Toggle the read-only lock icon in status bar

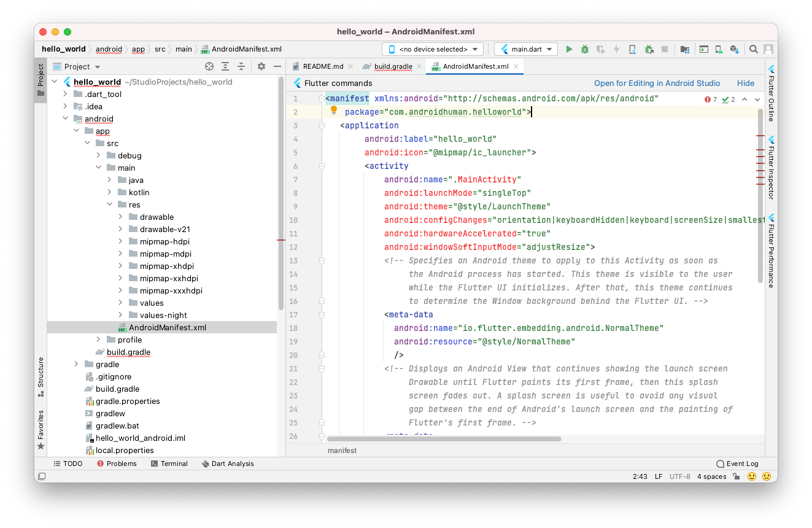tap(736, 476)
